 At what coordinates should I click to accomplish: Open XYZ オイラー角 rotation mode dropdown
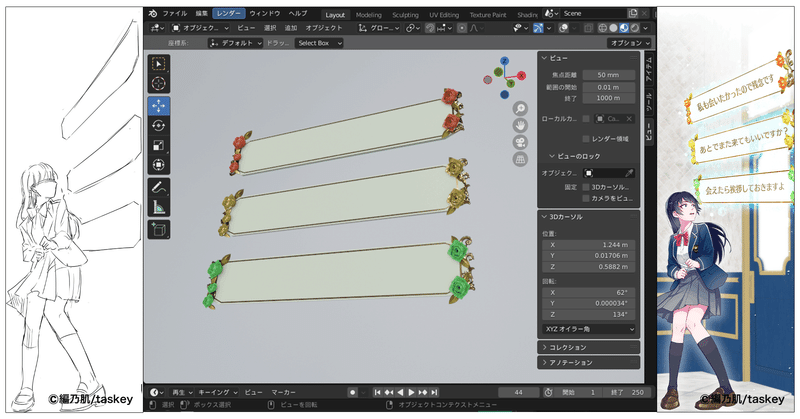pyautogui.click(x=589, y=329)
